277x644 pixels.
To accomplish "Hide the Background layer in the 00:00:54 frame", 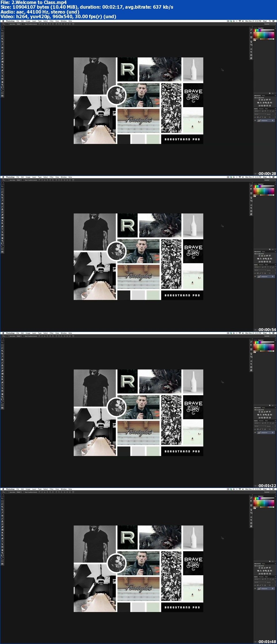I will pos(255,277).
